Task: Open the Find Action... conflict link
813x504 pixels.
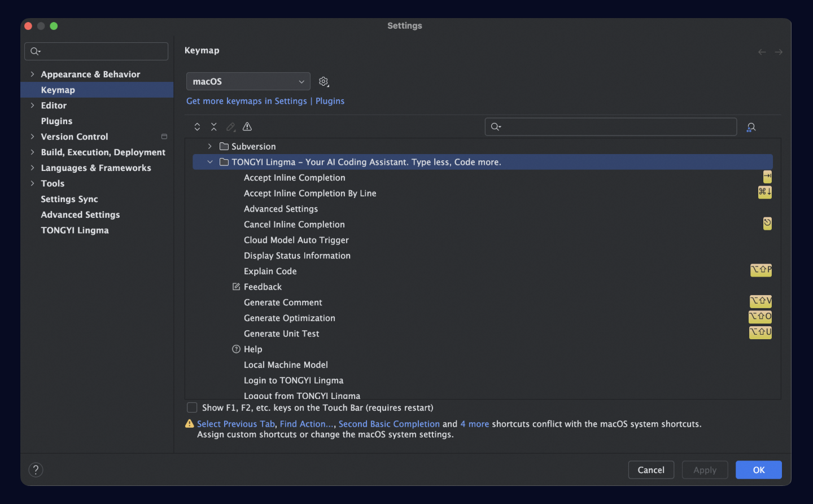Action: pos(306,424)
